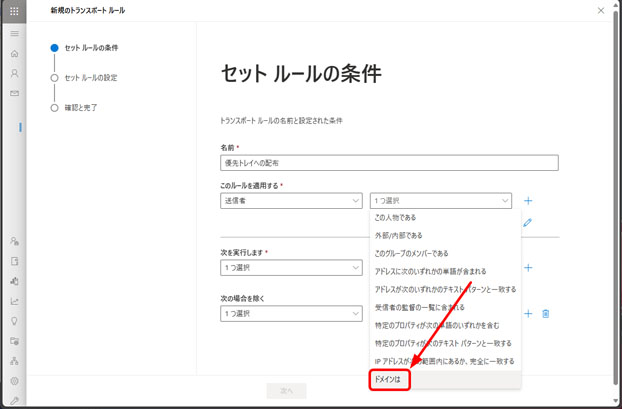Open the Reports chart icon in sidebar
Viewport: 622px width, 409px height.
[x=15, y=301]
